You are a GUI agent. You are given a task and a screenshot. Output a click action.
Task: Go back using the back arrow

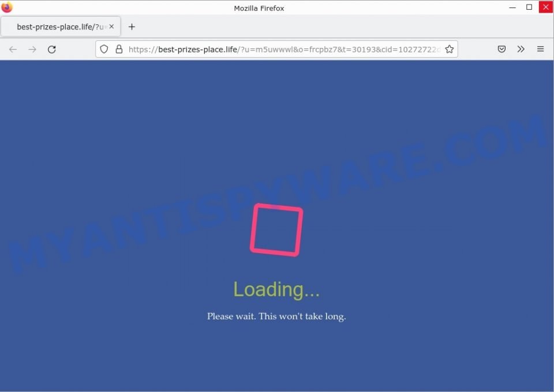[13, 50]
